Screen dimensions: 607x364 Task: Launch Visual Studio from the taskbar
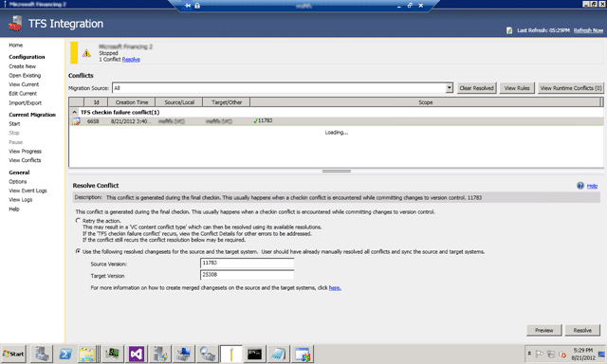click(x=137, y=354)
